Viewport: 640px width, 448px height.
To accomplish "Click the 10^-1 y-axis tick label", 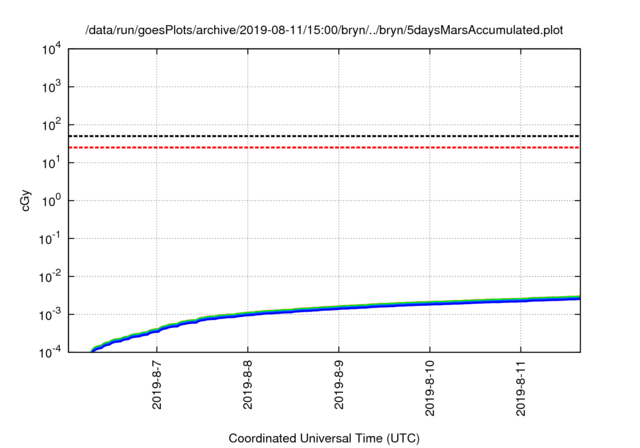I will pos(51,239).
